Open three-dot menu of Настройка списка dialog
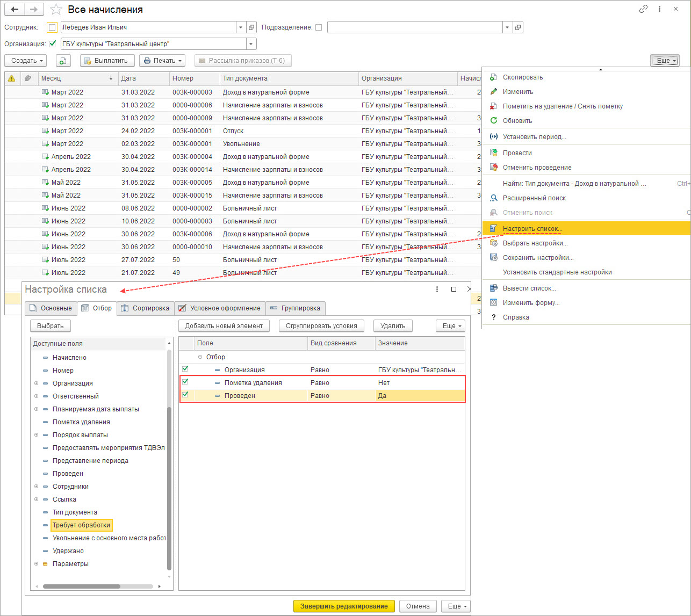The width and height of the screenshot is (691, 616). (437, 289)
